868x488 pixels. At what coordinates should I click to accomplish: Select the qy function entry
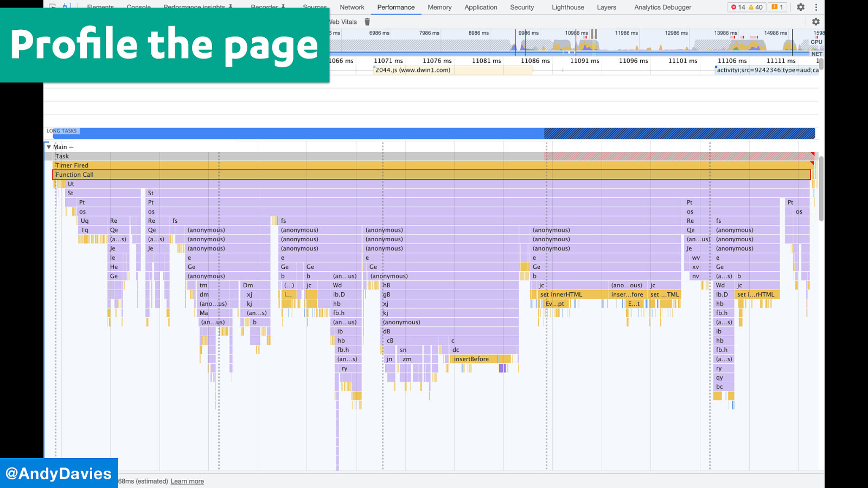click(x=724, y=377)
